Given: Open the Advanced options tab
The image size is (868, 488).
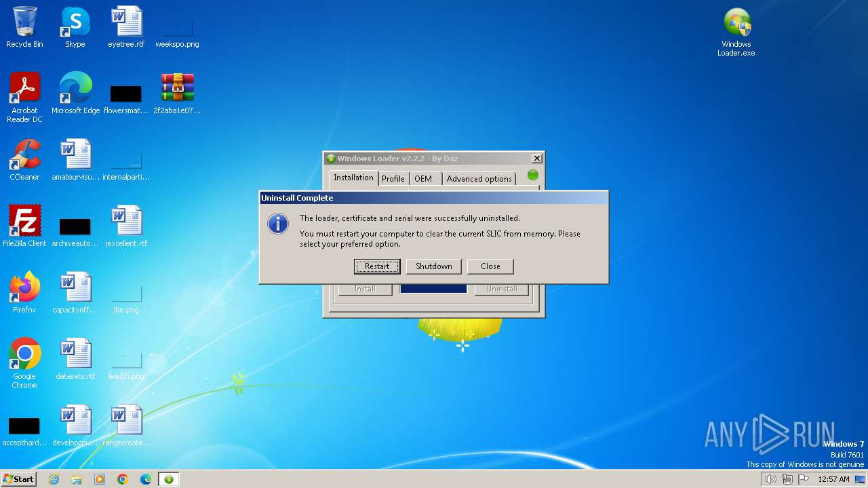Looking at the screenshot, I should (x=479, y=179).
